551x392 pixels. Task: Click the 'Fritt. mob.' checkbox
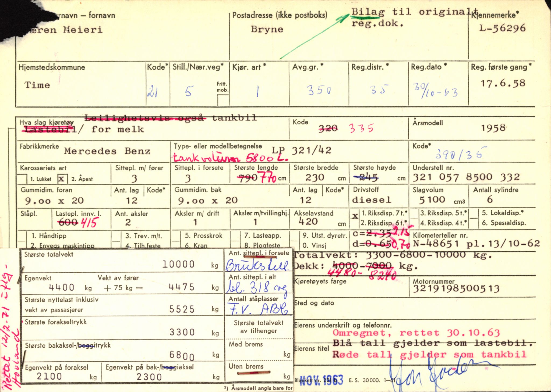tap(223, 100)
